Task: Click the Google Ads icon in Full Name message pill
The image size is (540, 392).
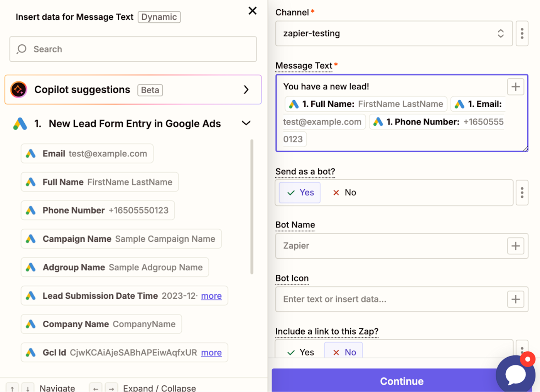Action: pos(294,104)
